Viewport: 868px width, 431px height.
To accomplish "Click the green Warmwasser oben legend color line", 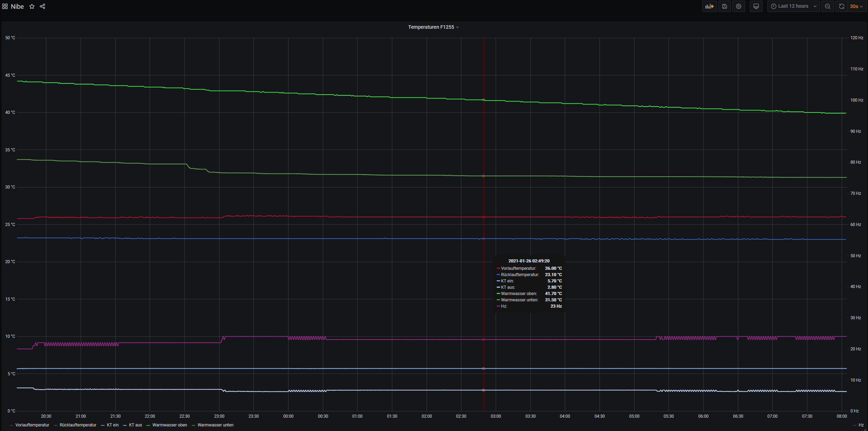I will 148,425.
